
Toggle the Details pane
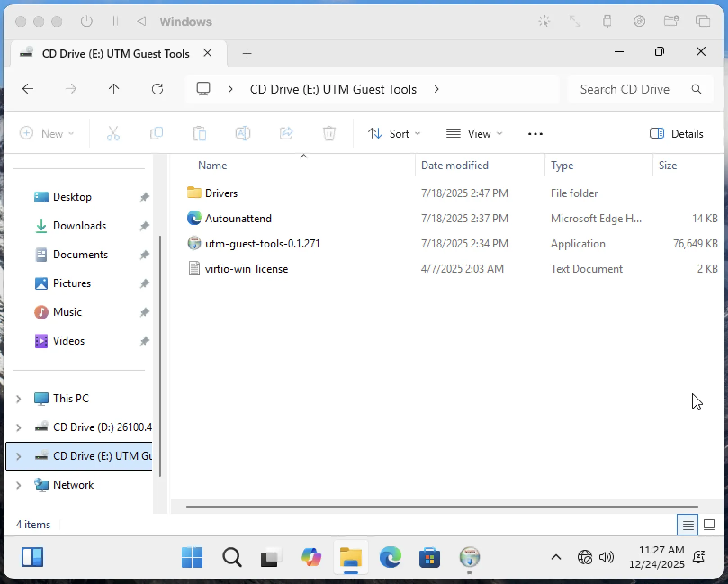pos(676,134)
